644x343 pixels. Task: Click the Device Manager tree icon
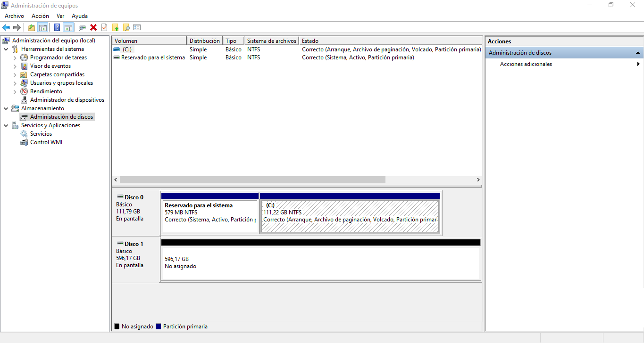(24, 100)
